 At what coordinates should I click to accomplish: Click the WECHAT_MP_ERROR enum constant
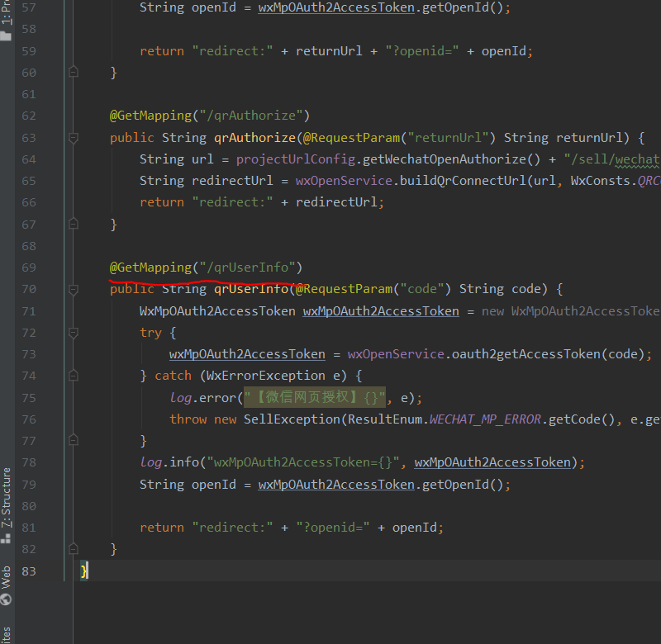tap(484, 419)
